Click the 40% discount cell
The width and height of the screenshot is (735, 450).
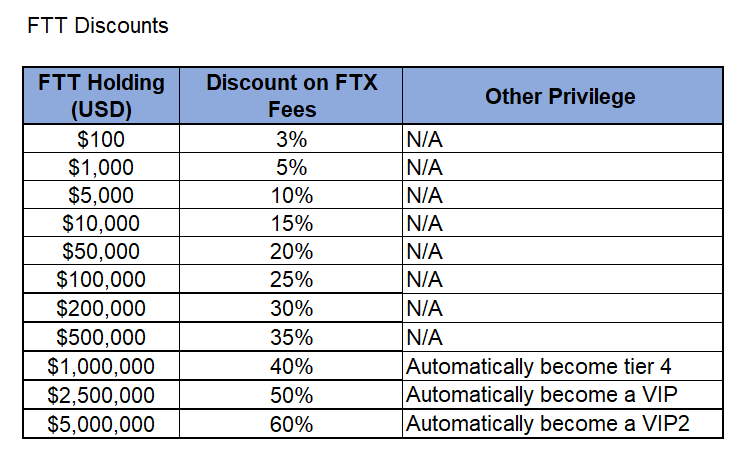tap(291, 366)
